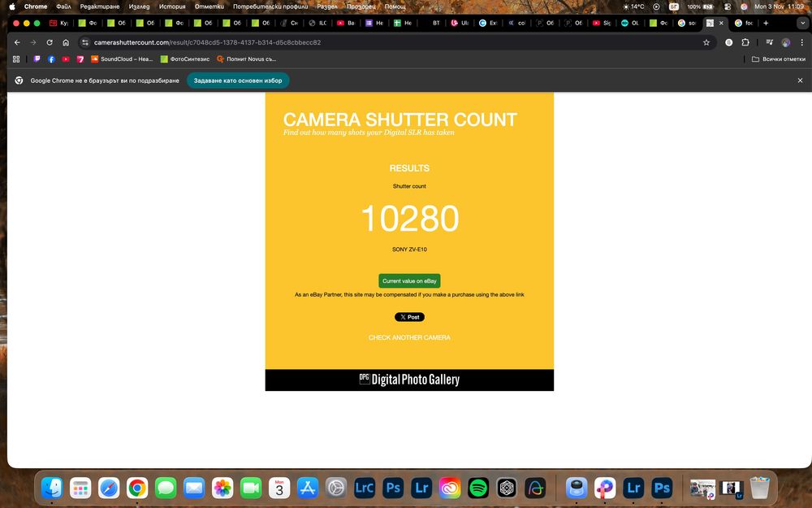Open the Apple menu
The width and height of the screenshot is (812, 508).
coord(12,7)
